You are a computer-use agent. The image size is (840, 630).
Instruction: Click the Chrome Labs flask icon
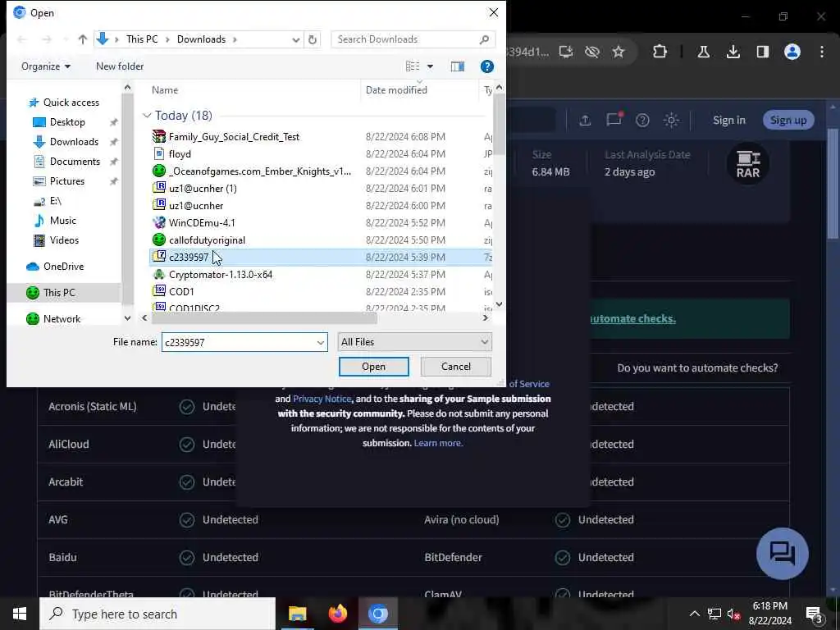[x=703, y=52]
